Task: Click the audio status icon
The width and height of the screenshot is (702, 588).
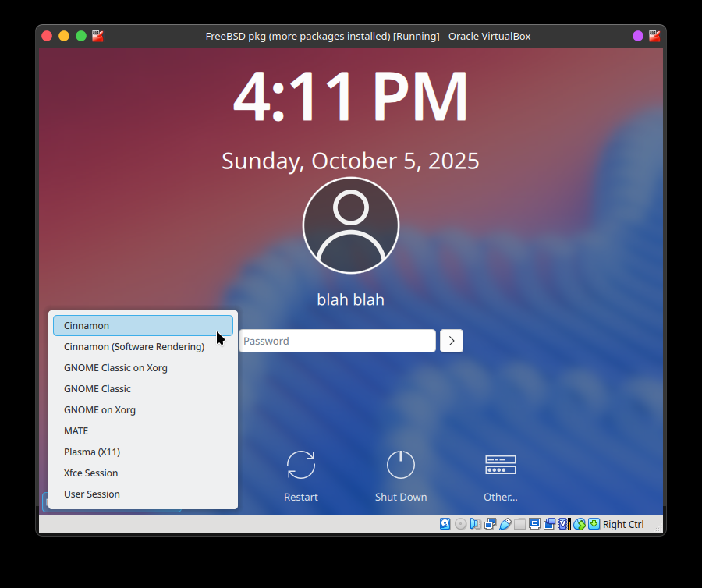Action: tap(475, 524)
